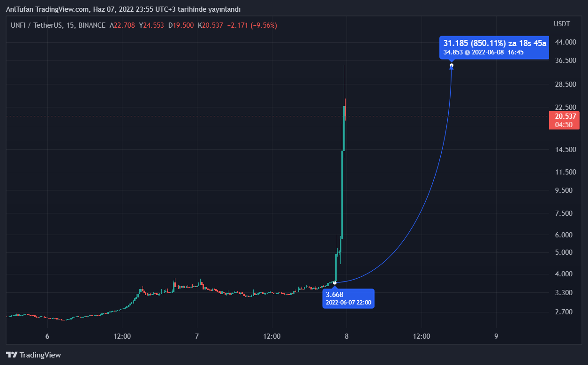Viewport: 588px width, 365px height.
Task: Click the high value Y24.553 in the legend
Action: click(x=151, y=25)
